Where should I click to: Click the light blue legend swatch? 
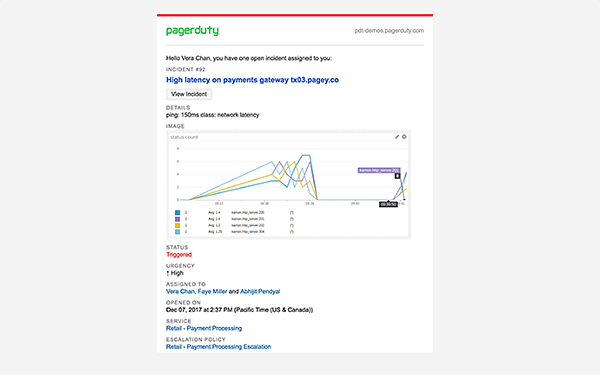coord(177,232)
